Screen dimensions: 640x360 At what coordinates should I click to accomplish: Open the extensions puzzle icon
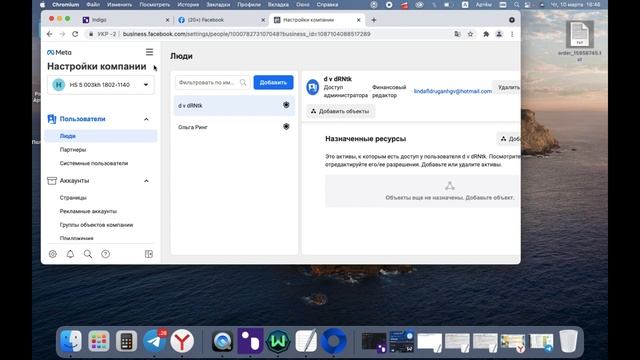click(x=486, y=34)
